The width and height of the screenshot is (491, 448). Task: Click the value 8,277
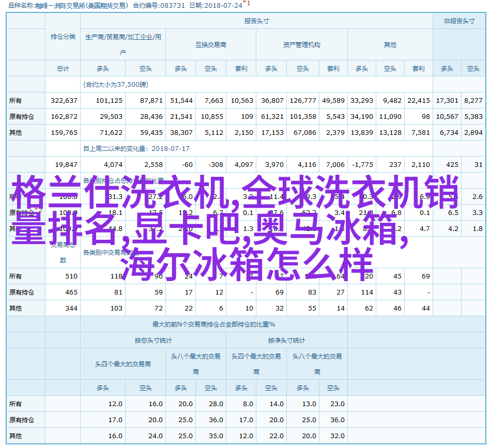[473, 100]
